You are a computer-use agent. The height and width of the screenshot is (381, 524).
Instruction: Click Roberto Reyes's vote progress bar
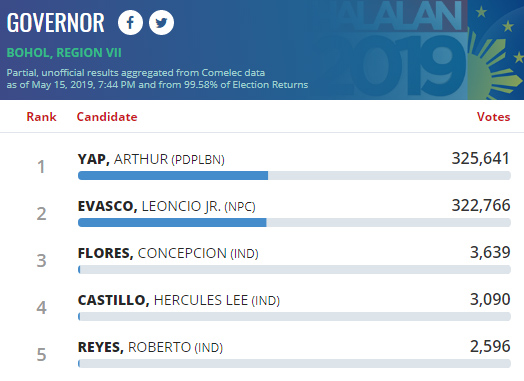[294, 363]
